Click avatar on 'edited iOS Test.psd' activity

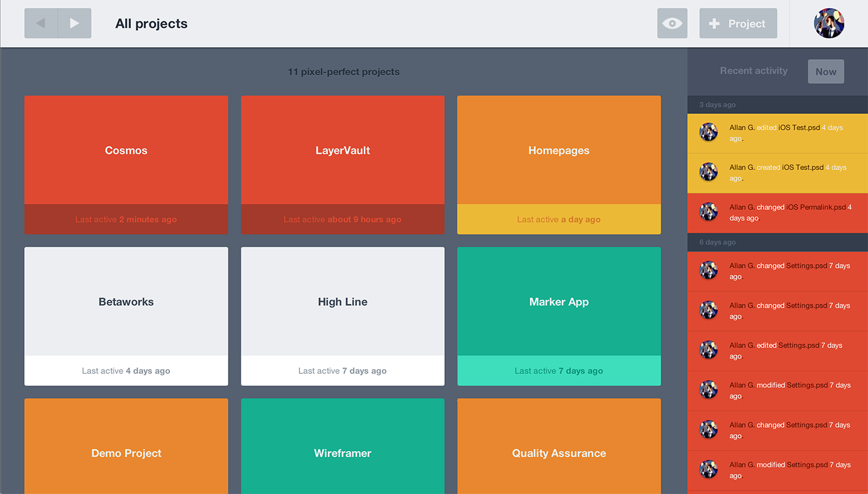click(x=708, y=132)
